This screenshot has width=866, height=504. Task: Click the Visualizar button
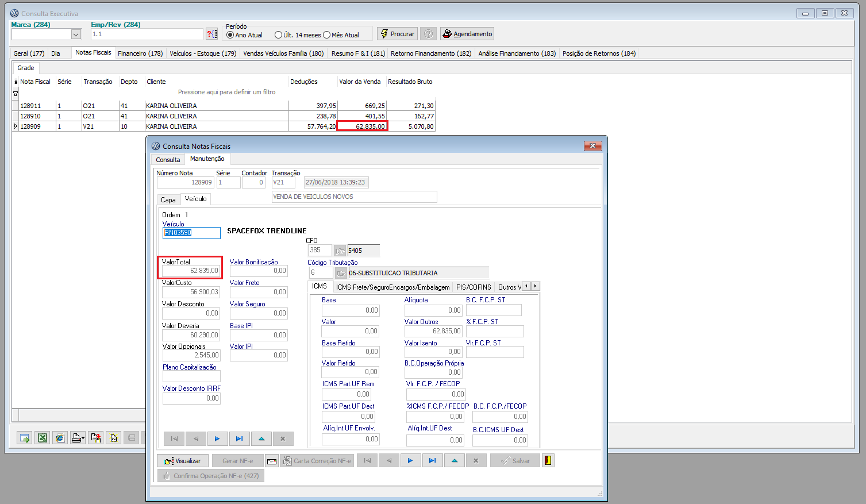pos(183,461)
